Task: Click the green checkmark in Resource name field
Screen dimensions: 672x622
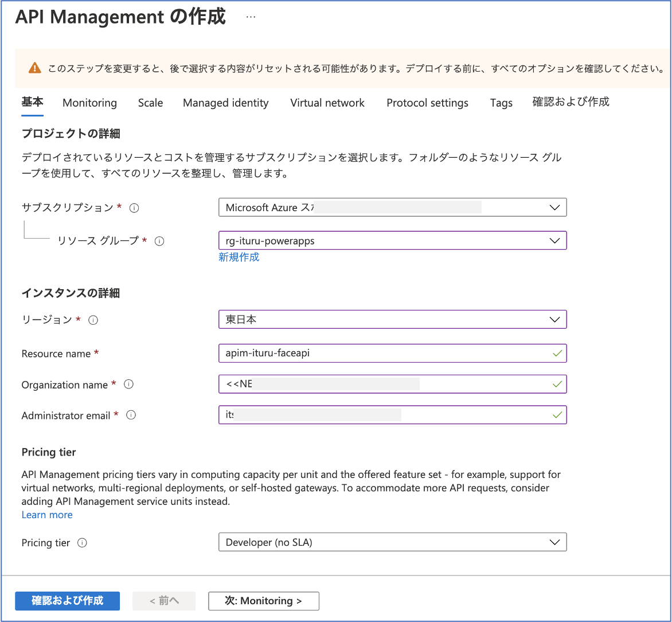Action: pos(557,353)
